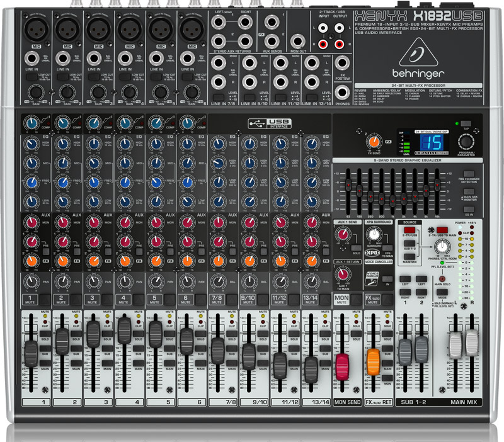Image resolution: width=504 pixels, height=442 pixels.
Task: Enable Voice Canceller IN button
Action: [387, 279]
